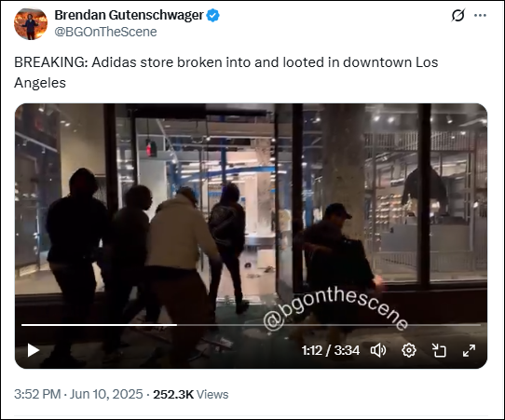Open the 3:52 PM · Jun 10, 2025 timestamp

point(78,394)
